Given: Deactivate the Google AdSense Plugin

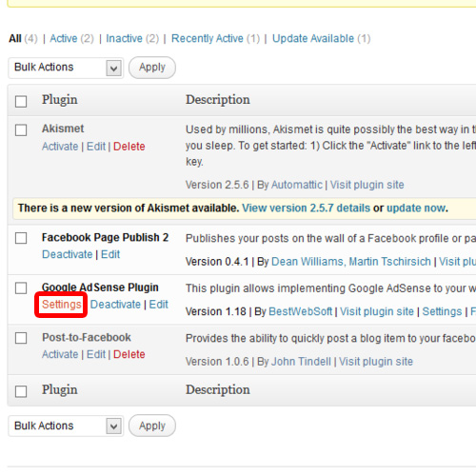Looking at the screenshot, I should 115,305.
